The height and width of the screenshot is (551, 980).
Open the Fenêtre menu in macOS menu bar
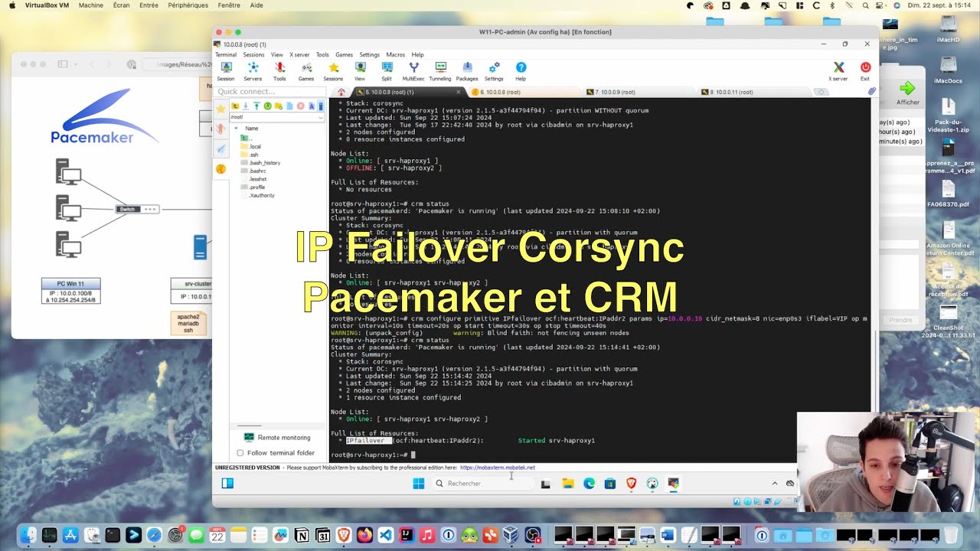(x=229, y=5)
